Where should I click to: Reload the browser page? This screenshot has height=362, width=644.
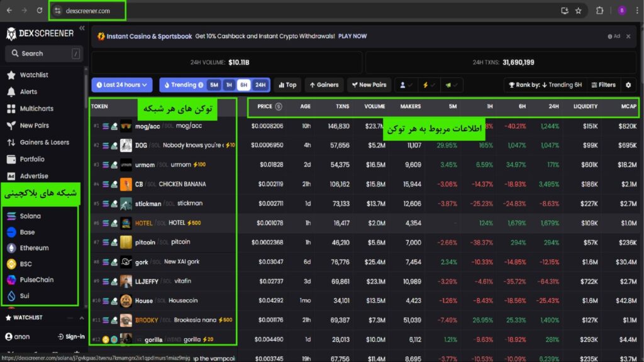tap(40, 11)
